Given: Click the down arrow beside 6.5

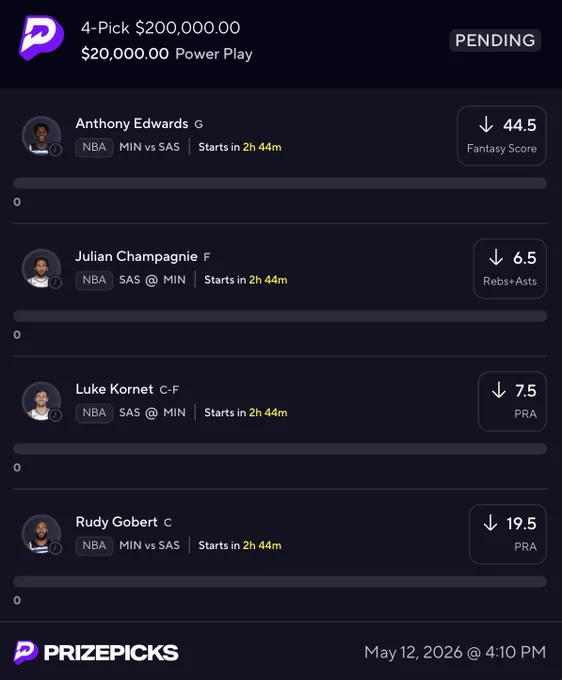Looking at the screenshot, I should pos(496,257).
